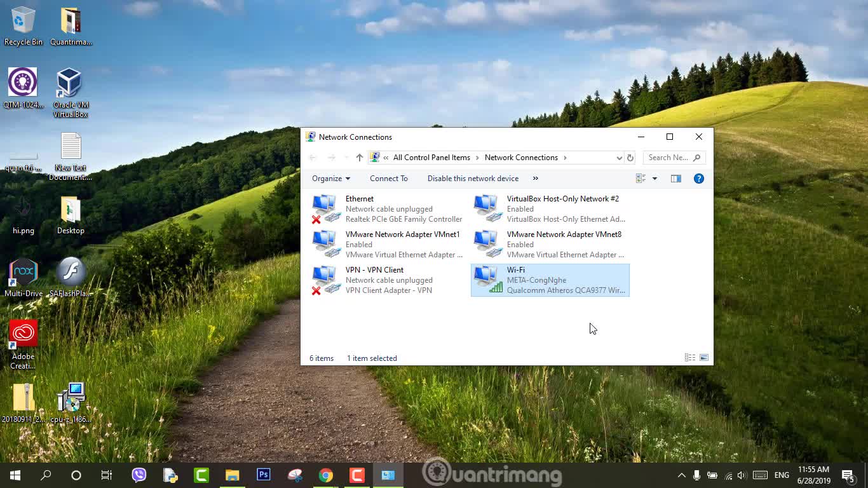This screenshot has height=488, width=868.
Task: Select the SAFlashPla... desktop icon
Action: [x=71, y=278]
